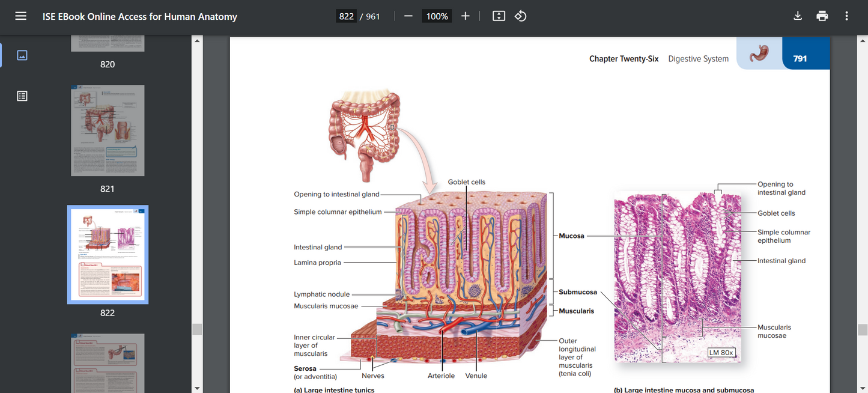Zoom out with the minus icon

click(x=408, y=16)
